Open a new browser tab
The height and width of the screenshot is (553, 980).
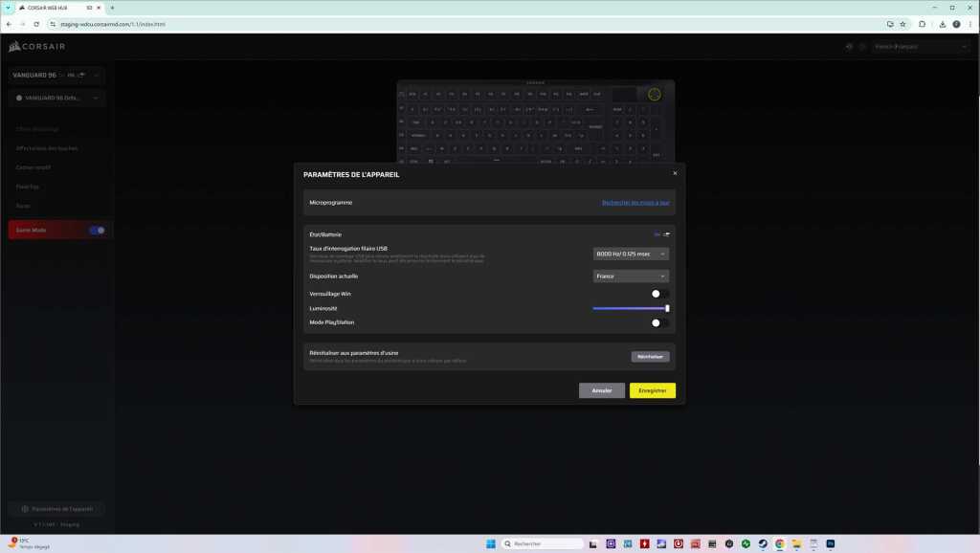pyautogui.click(x=112, y=8)
